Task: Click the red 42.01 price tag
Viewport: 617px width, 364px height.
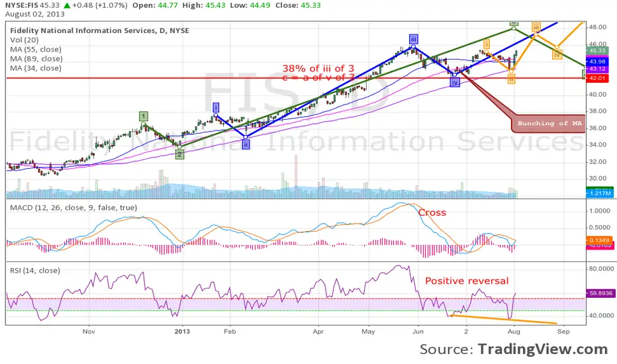Action: pos(597,78)
